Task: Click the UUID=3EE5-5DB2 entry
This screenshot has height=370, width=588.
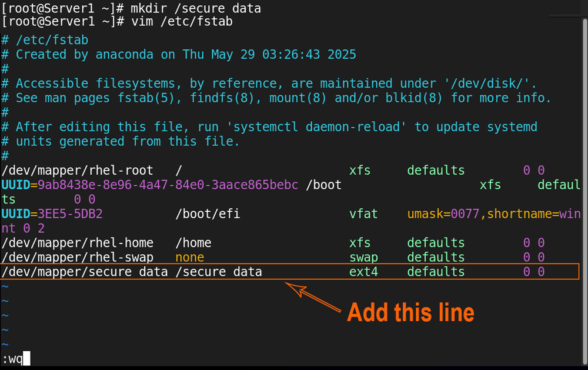Action: coord(52,214)
